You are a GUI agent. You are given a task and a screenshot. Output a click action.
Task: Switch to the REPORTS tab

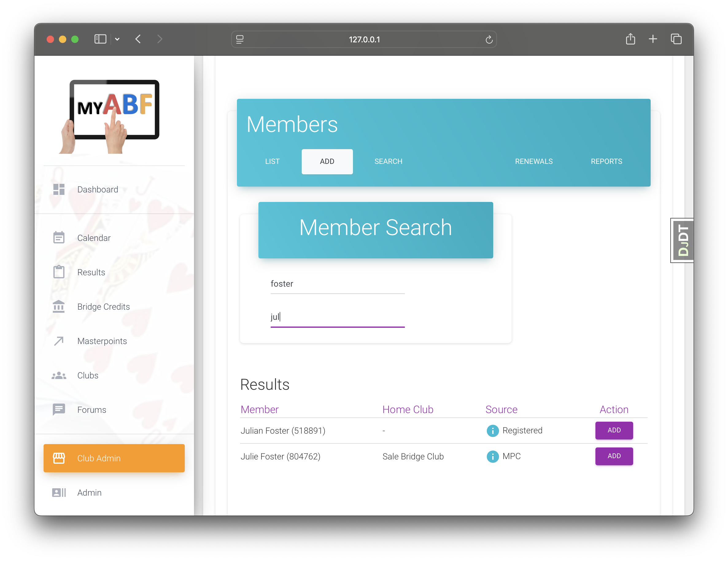606,161
